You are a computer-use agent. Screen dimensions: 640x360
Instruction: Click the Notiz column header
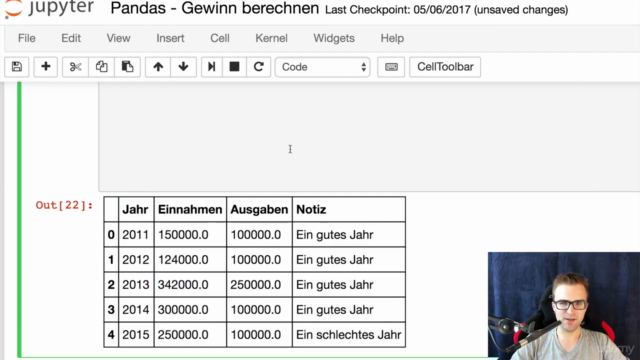pos(349,209)
